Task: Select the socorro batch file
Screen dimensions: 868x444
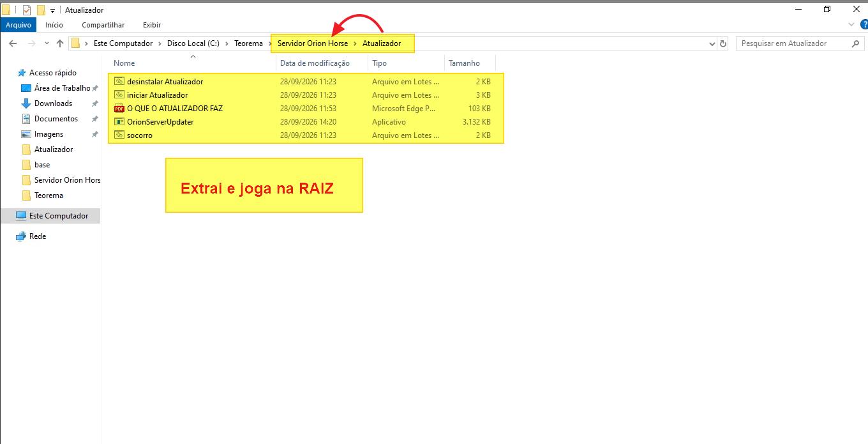Action: (140, 135)
